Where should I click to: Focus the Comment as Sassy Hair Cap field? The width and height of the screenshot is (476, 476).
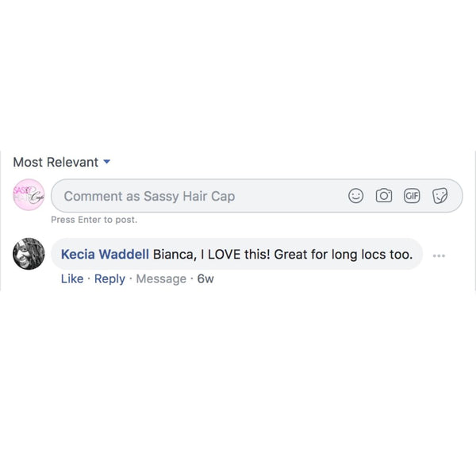198,196
